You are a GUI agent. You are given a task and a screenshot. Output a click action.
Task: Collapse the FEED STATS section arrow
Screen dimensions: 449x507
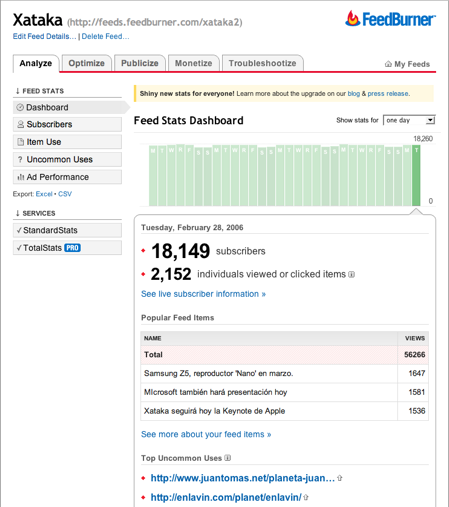click(18, 91)
